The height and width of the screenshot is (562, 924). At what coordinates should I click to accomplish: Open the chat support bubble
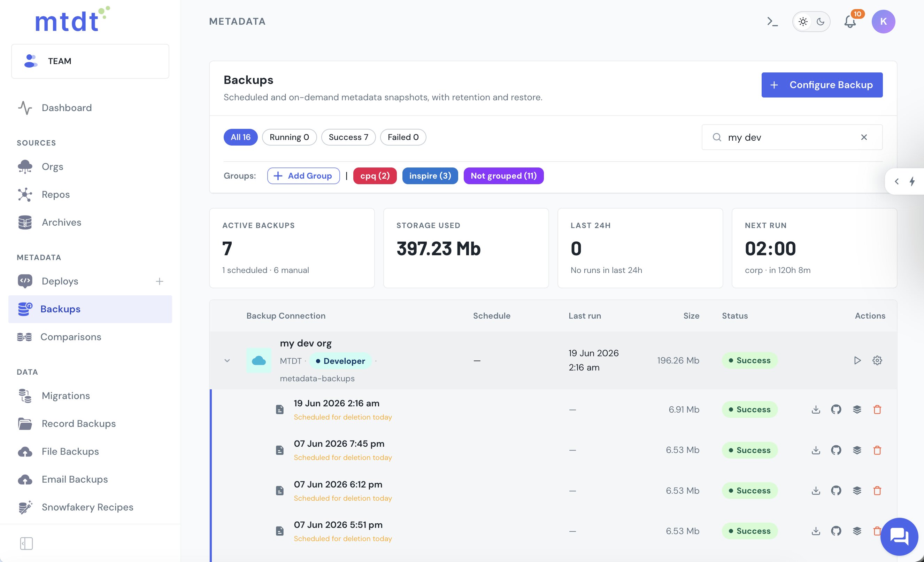[899, 537]
